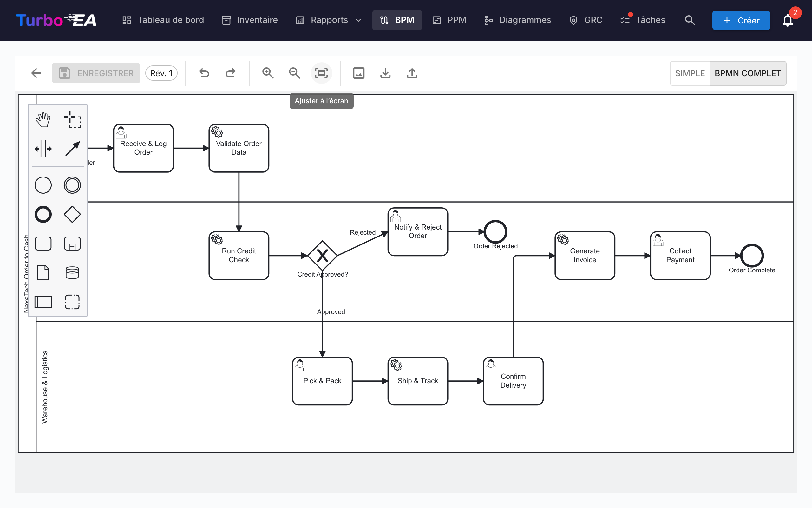Open GRC section
The width and height of the screenshot is (812, 508).
click(586, 20)
